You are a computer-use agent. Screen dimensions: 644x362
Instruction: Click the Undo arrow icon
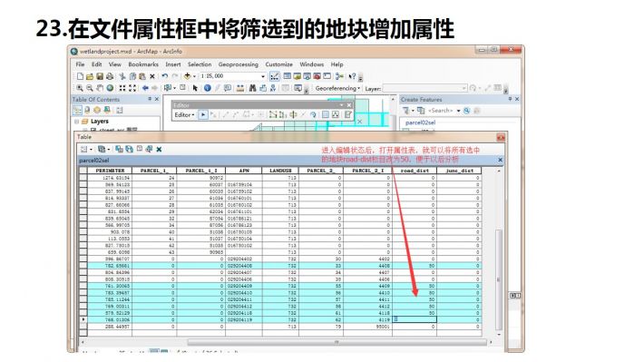click(165, 76)
